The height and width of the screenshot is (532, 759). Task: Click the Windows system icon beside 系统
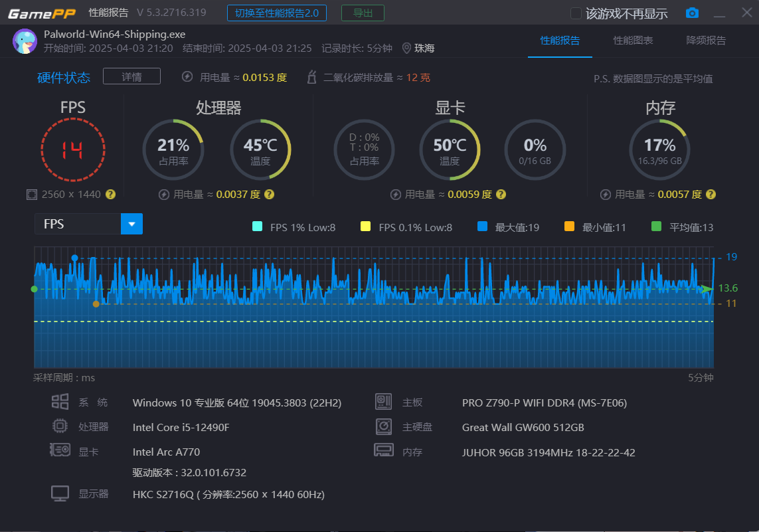click(x=60, y=401)
